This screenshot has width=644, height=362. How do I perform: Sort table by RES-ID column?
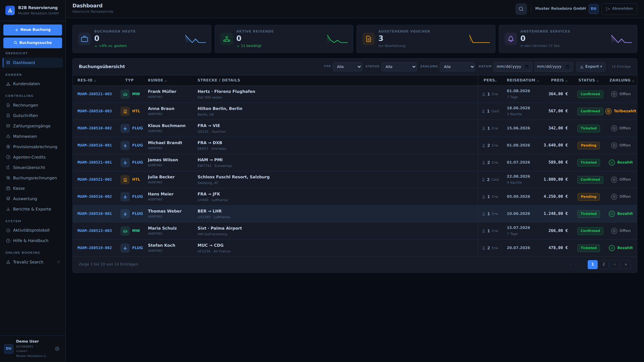click(87, 80)
